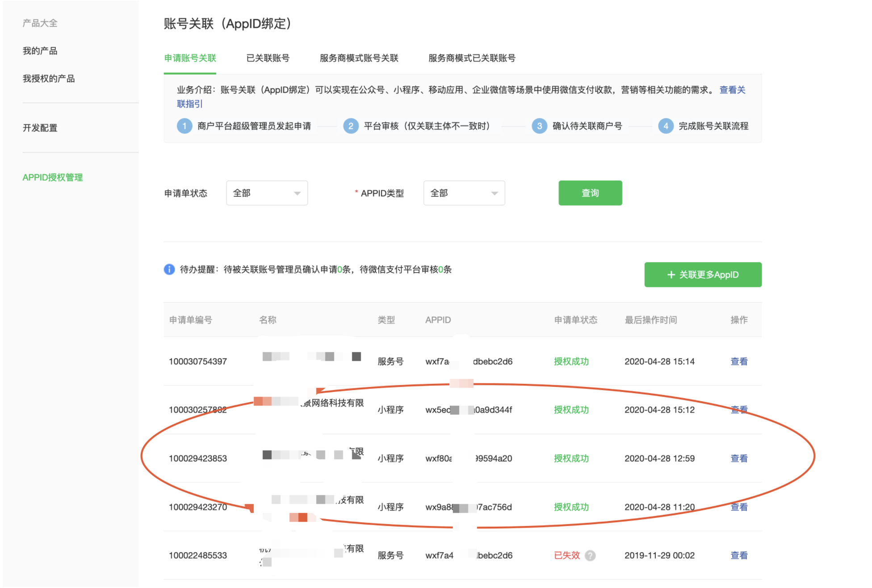
Task: Click step 2 circle icon 平台审核
Action: [x=351, y=126]
